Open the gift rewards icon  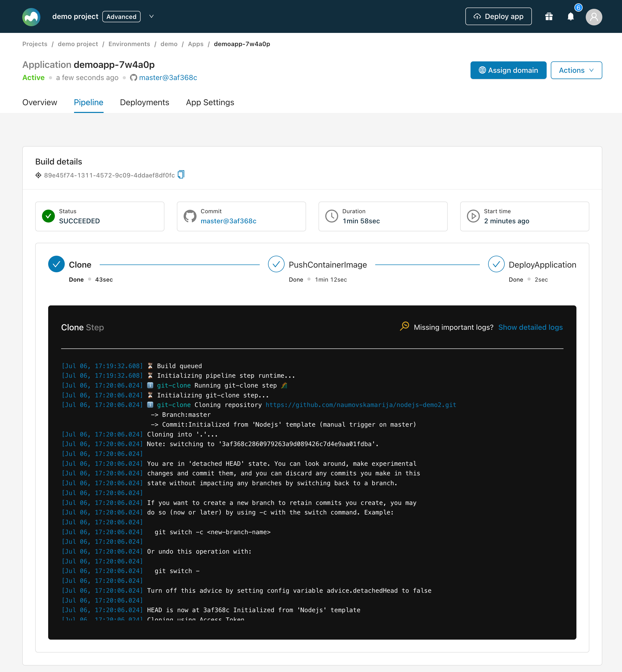click(549, 17)
